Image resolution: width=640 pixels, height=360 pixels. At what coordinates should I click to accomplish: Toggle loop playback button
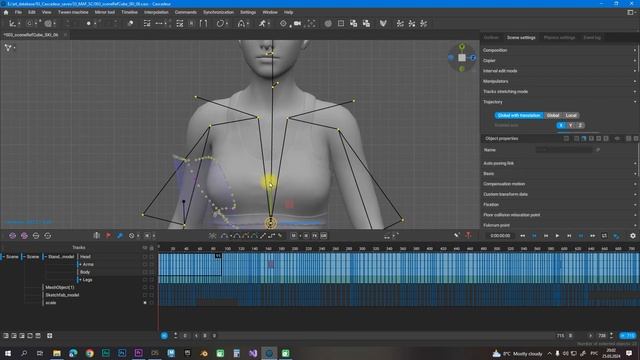pyautogui.click(x=604, y=236)
